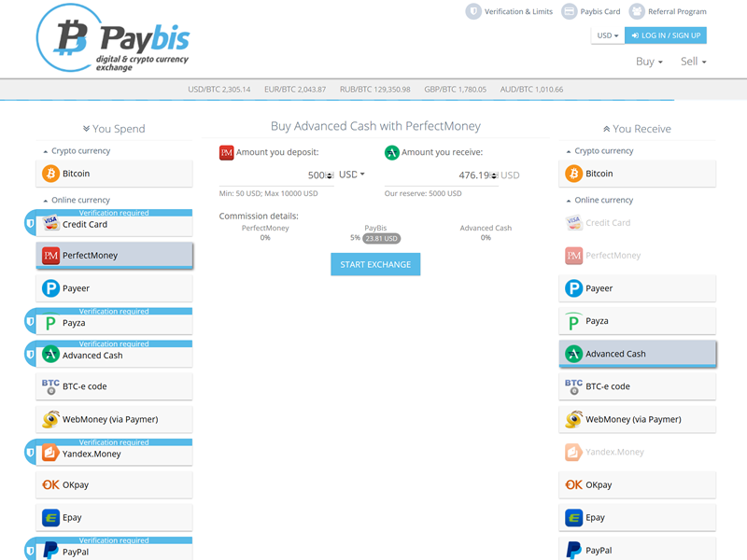This screenshot has width=747, height=560.
Task: Select Epay icon in You Spend
Action: (x=51, y=518)
